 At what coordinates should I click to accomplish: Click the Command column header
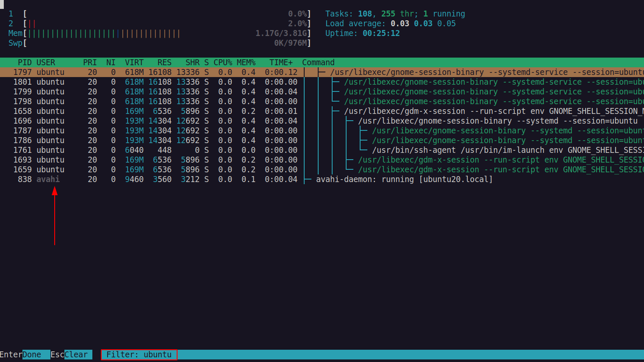[318, 63]
